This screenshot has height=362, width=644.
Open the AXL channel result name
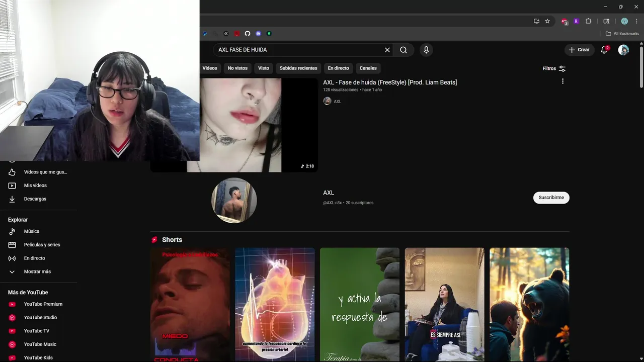pos(329,193)
